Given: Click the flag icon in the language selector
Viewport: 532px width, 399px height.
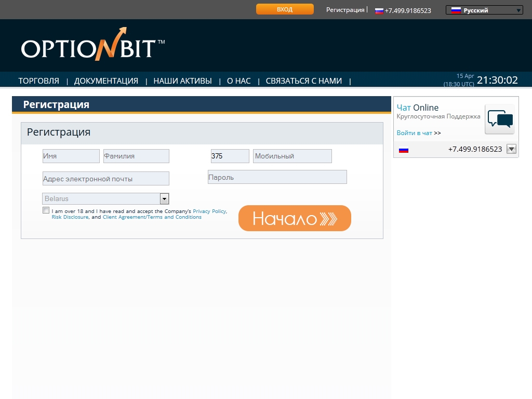Looking at the screenshot, I should (x=456, y=10).
